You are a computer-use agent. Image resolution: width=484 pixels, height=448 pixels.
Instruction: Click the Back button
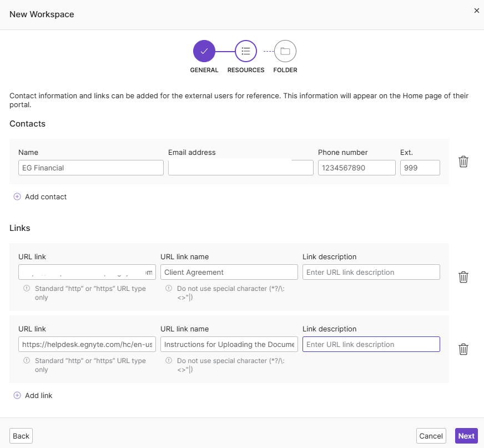tap(21, 436)
